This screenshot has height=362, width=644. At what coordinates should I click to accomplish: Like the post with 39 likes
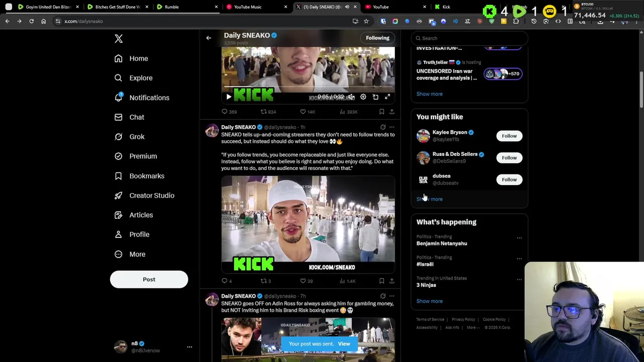pyautogui.click(x=306, y=281)
